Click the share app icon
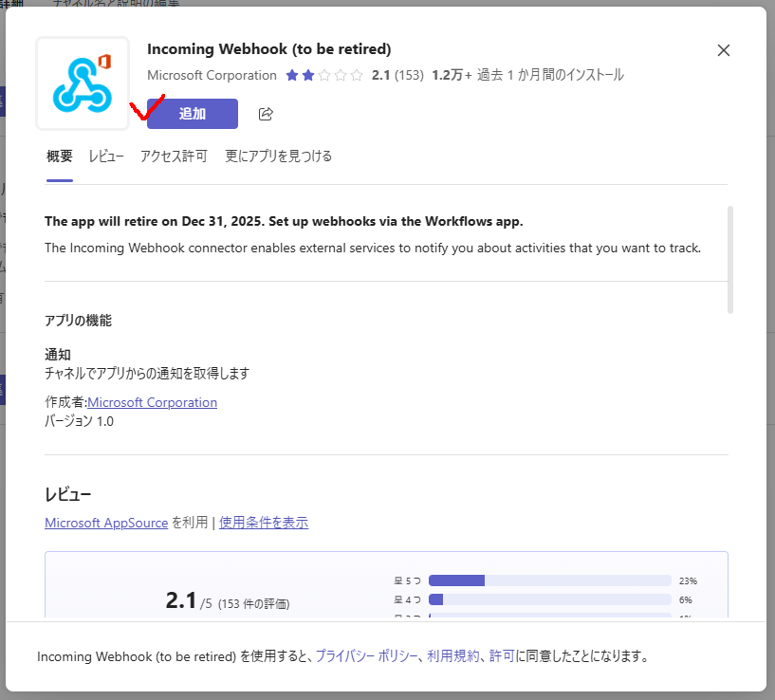Screen dimensions: 775x700 pos(266,114)
